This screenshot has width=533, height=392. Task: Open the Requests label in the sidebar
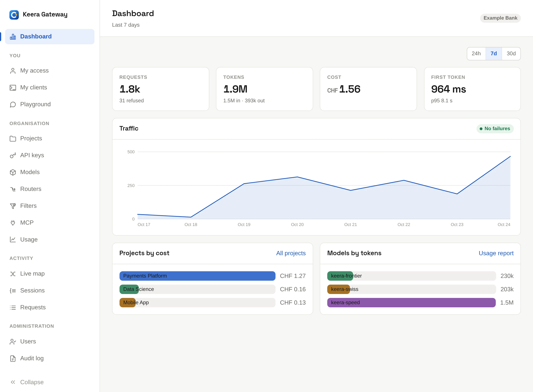point(33,307)
